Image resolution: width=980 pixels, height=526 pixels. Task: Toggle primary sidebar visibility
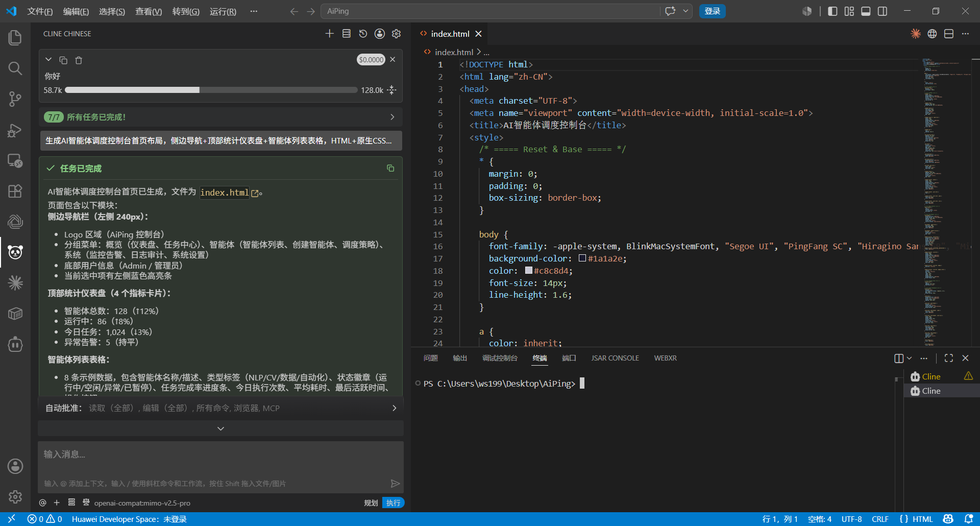(832, 11)
